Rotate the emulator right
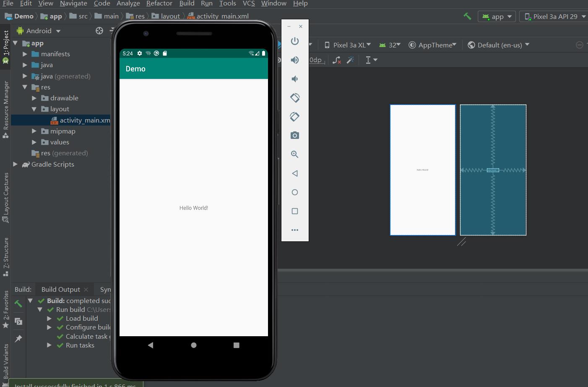 point(295,117)
